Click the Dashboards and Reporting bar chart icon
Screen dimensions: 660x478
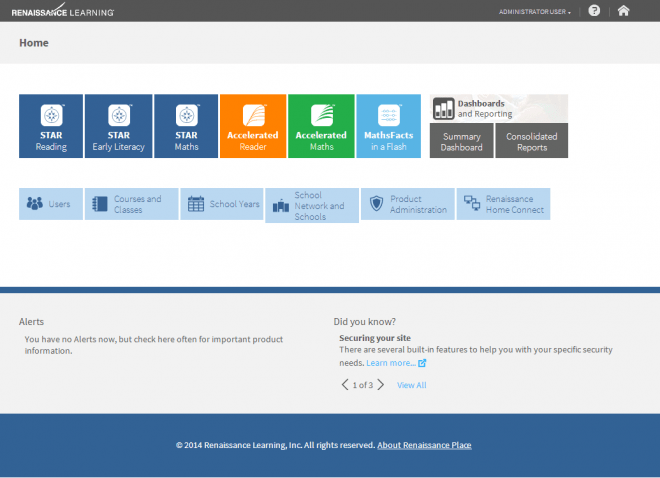pos(444,109)
